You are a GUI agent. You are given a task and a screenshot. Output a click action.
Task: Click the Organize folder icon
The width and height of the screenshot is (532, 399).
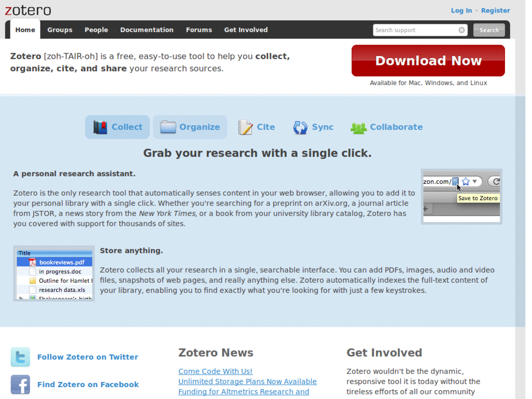tap(168, 127)
